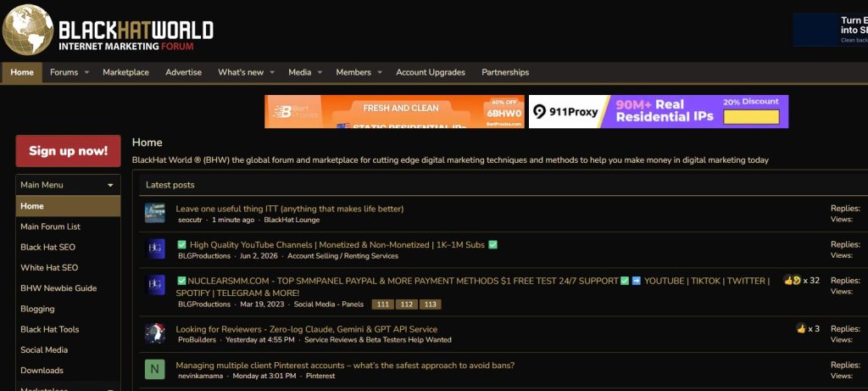
Task: Open Blogging in sidebar
Action: pyautogui.click(x=68, y=309)
